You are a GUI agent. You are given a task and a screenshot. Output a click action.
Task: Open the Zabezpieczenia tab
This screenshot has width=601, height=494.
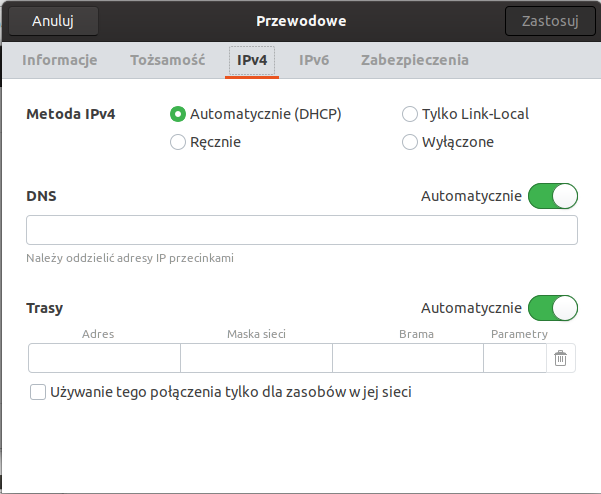[415, 60]
